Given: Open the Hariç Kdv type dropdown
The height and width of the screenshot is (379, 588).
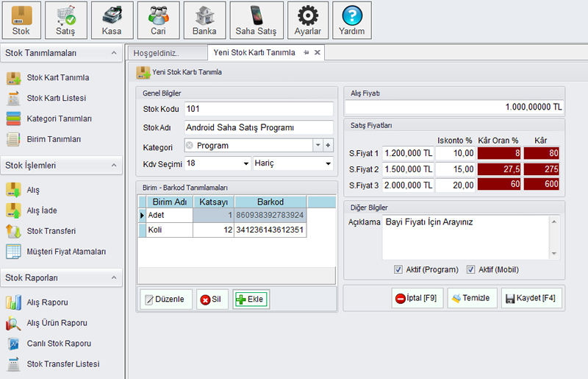Looking at the screenshot, I should tap(328, 164).
